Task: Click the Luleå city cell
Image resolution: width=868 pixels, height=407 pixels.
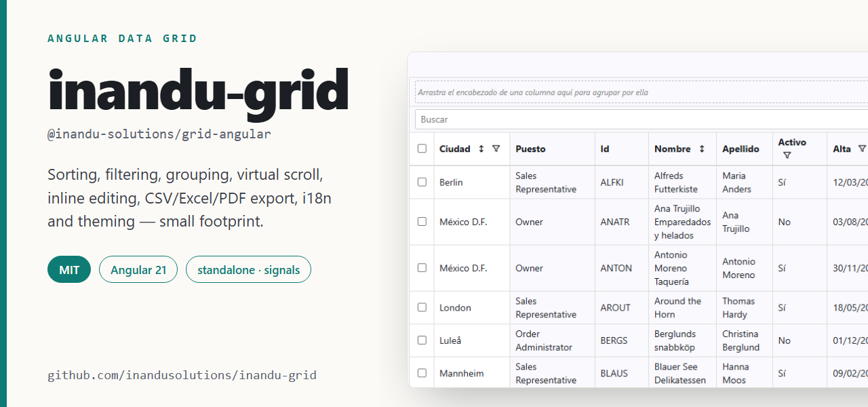Action: [472, 341]
